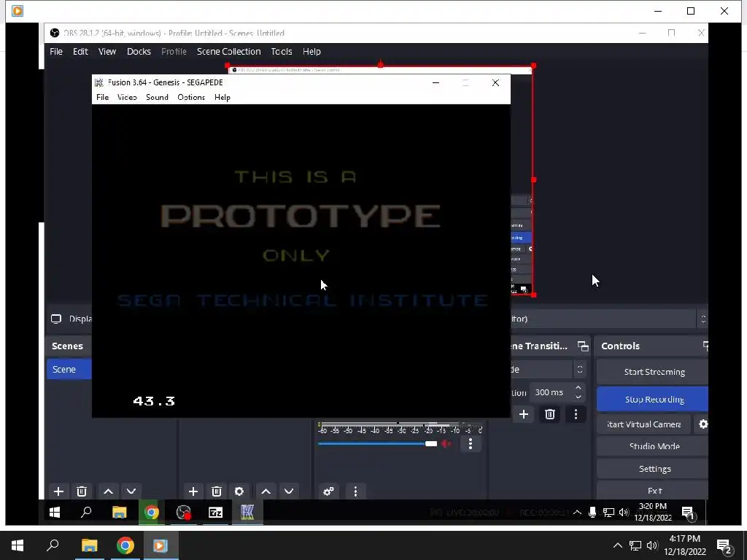
Task: Open OBS Docks menu
Action: pos(139,52)
